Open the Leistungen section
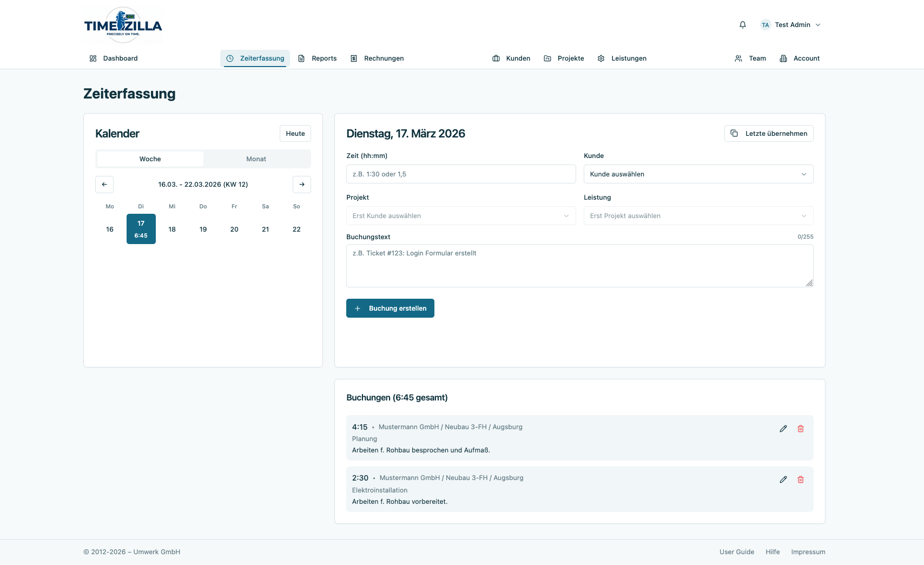The image size is (924, 565). [x=622, y=58]
